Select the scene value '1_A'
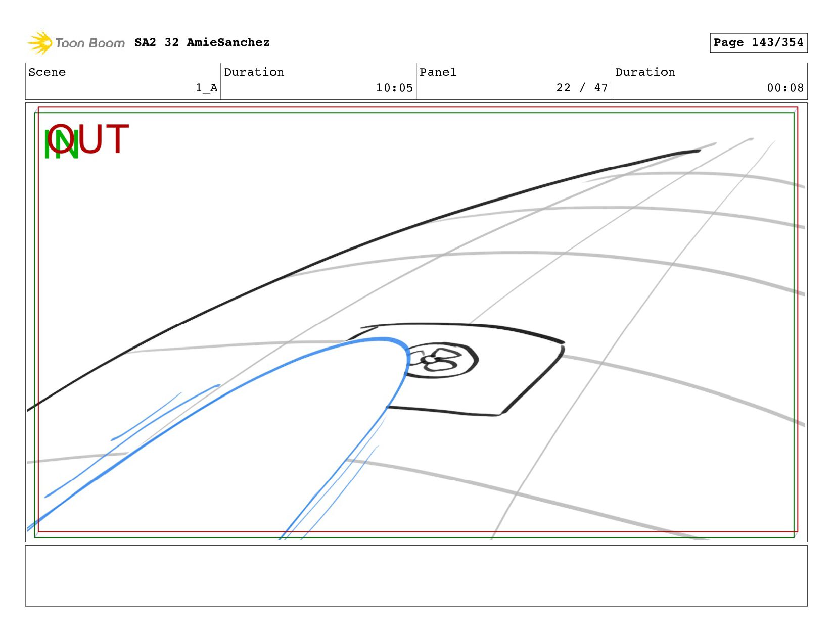The width and height of the screenshot is (834, 644). 207,88
